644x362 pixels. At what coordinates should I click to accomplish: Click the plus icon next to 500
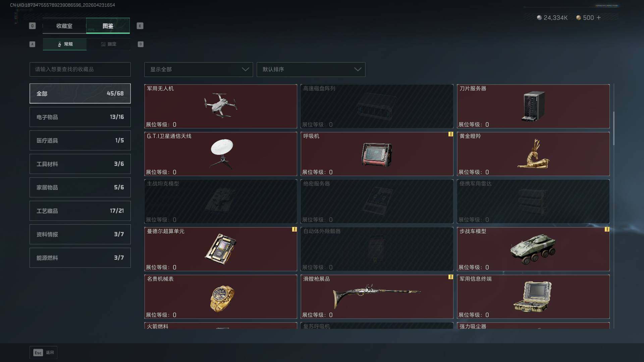[599, 17]
